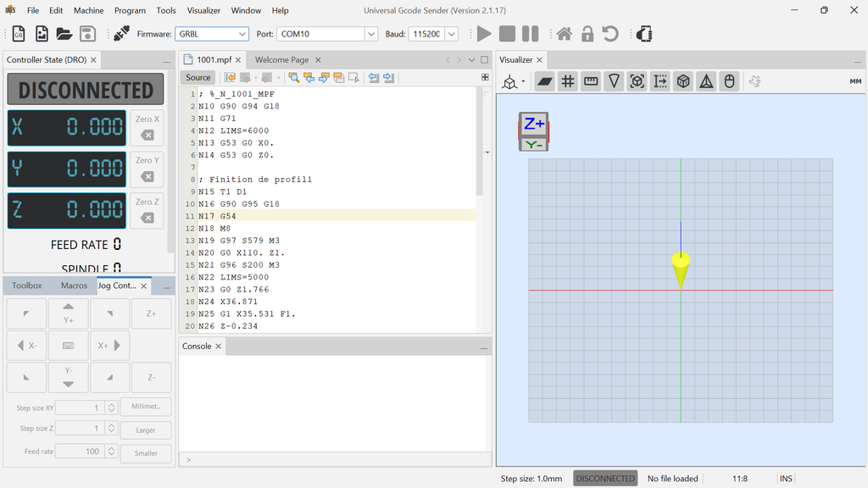Screen dimensions: 868x488
Task: Click the Z+ jog button
Action: coord(151,313)
